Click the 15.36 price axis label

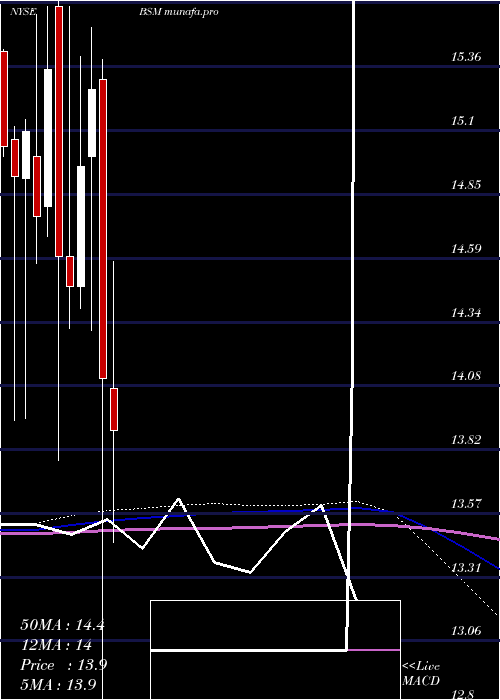click(466, 57)
